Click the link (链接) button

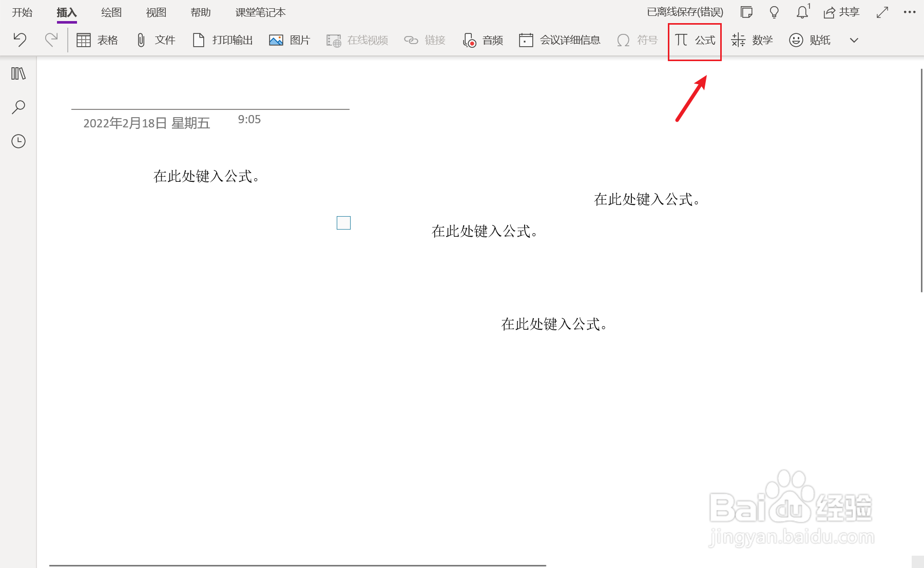(425, 40)
